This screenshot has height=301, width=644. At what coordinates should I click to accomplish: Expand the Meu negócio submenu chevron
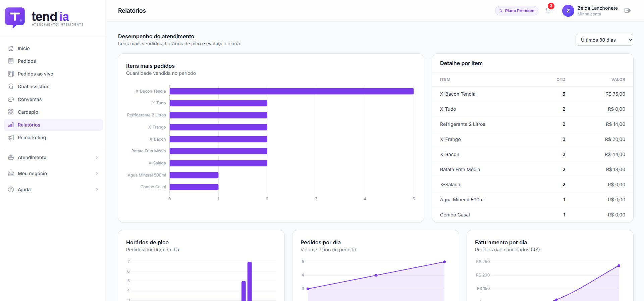[x=97, y=173]
